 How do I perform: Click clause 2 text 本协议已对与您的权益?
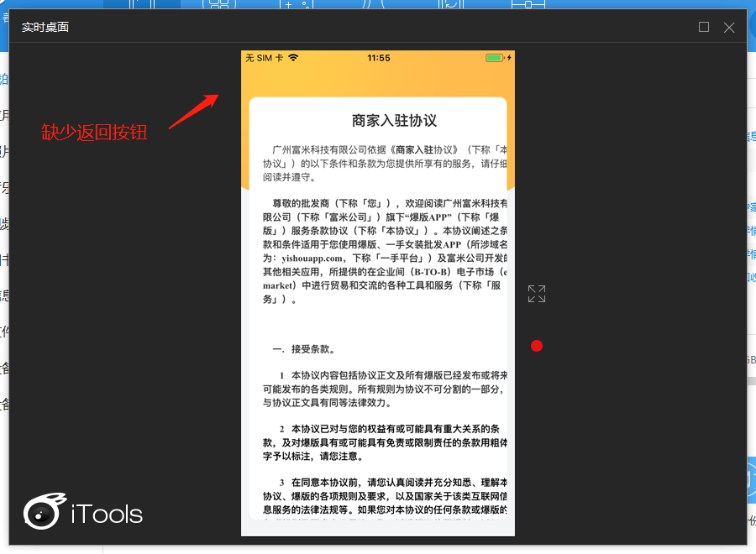pyautogui.click(x=385, y=442)
